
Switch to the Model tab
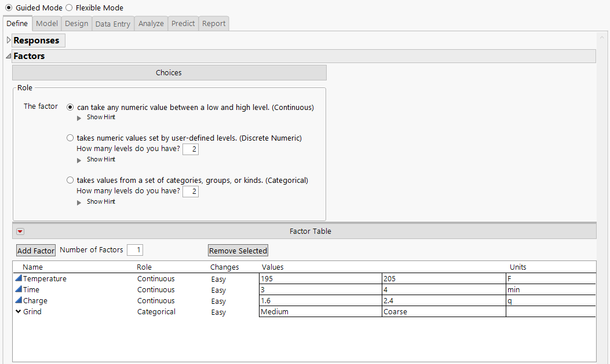(x=46, y=23)
